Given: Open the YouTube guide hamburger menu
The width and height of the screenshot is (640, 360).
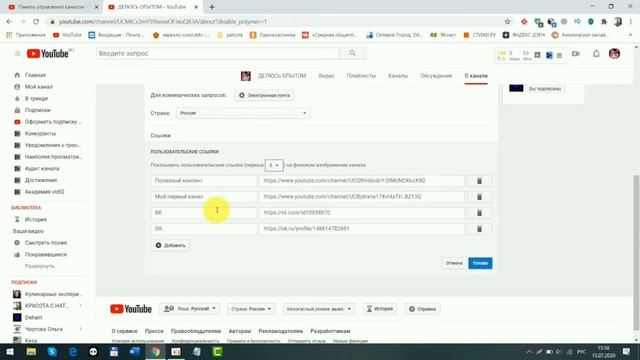Looking at the screenshot, I should [18, 53].
